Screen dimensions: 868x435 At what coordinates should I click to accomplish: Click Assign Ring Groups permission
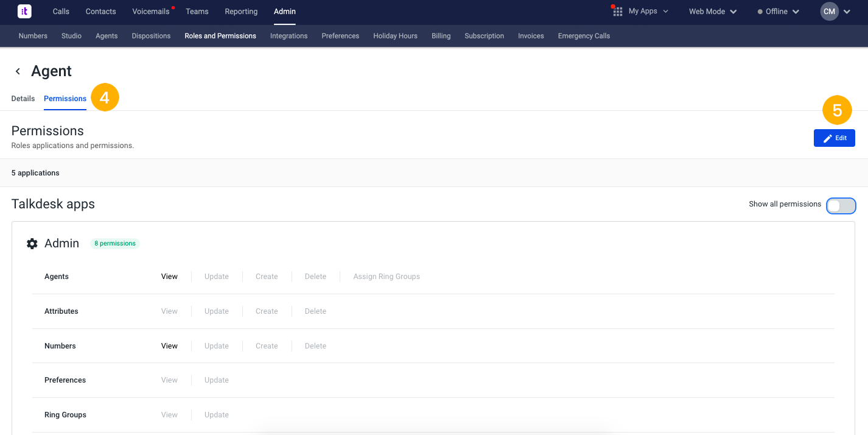pyautogui.click(x=387, y=277)
